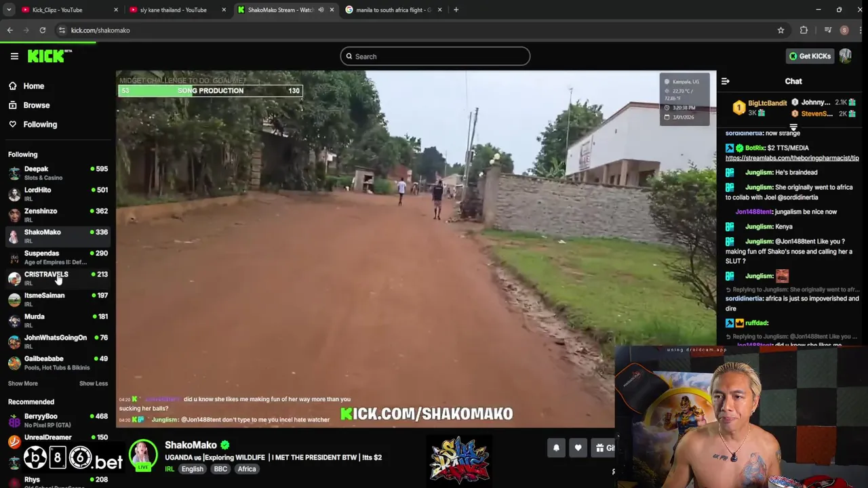Select ShakoMako channel in Following
The width and height of the screenshot is (868, 488).
(x=58, y=236)
